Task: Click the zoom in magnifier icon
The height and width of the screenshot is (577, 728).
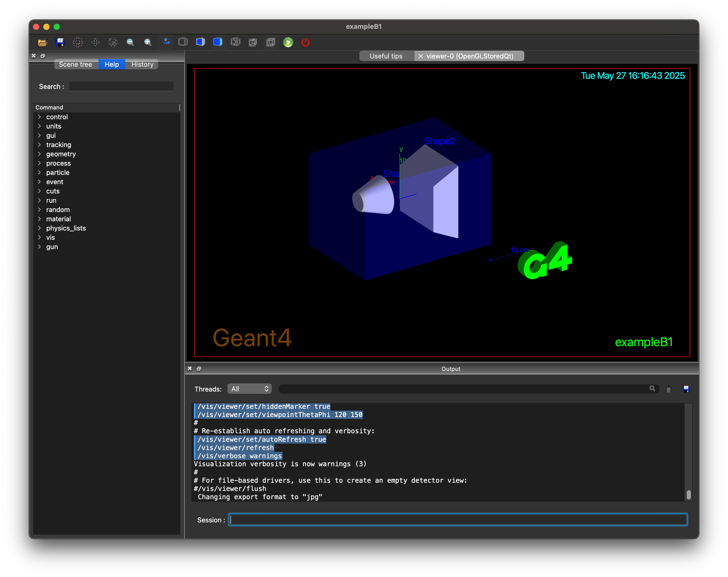Action: 148,42
